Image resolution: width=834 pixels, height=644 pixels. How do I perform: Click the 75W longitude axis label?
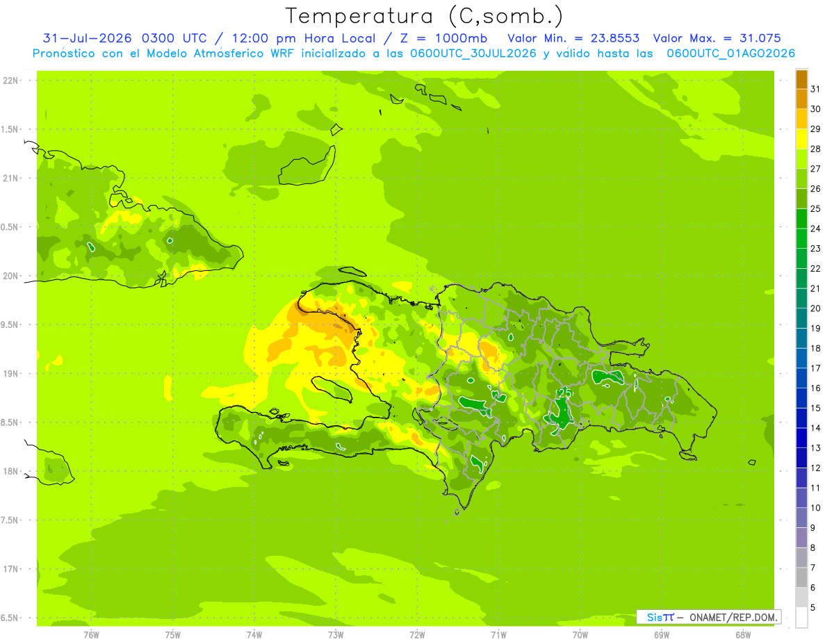[x=173, y=635]
